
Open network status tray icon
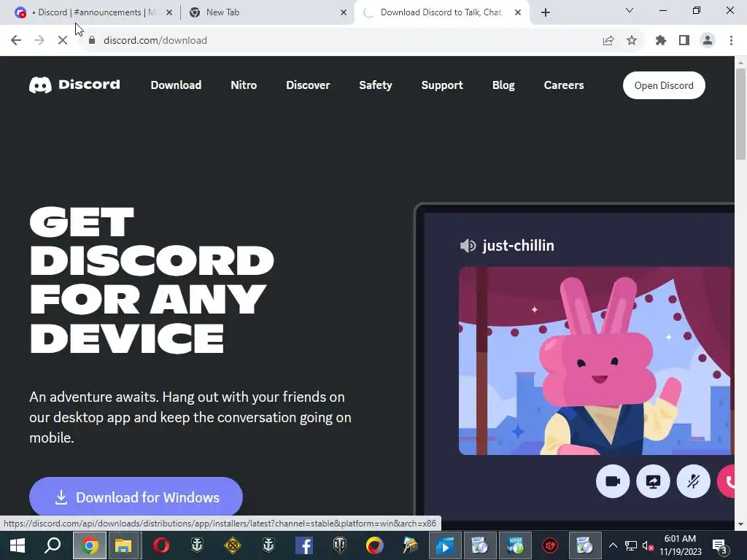click(631, 545)
